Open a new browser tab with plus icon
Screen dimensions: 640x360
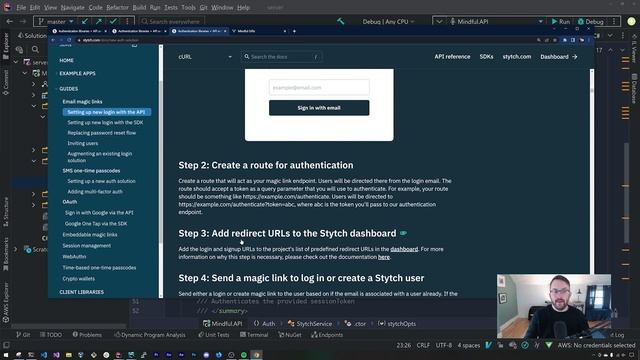(x=294, y=31)
